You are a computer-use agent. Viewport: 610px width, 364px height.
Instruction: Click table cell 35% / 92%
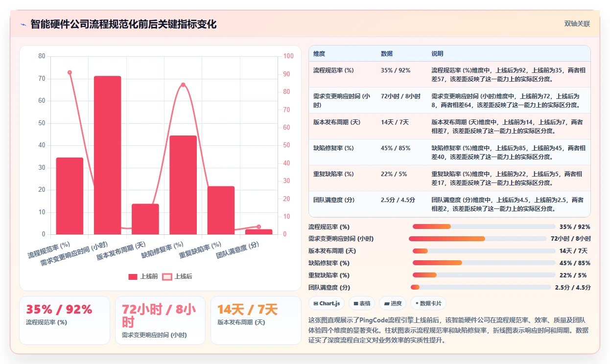[x=396, y=70]
